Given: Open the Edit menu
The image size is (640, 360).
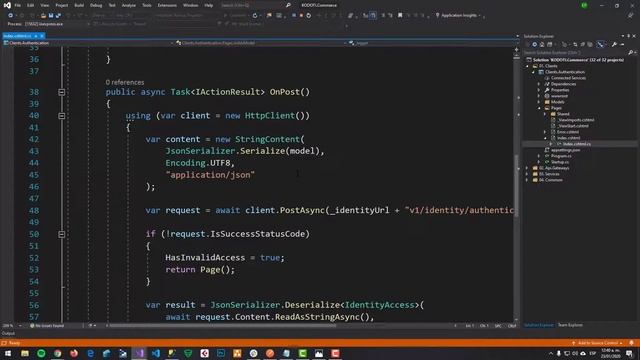Looking at the screenshot, I should 31,5.
